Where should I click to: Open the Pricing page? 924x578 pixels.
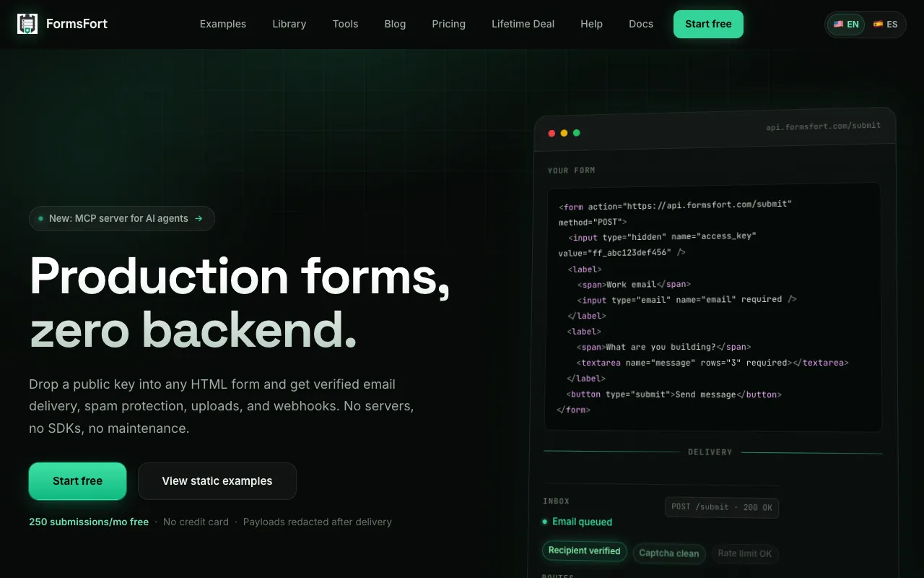pyautogui.click(x=449, y=24)
